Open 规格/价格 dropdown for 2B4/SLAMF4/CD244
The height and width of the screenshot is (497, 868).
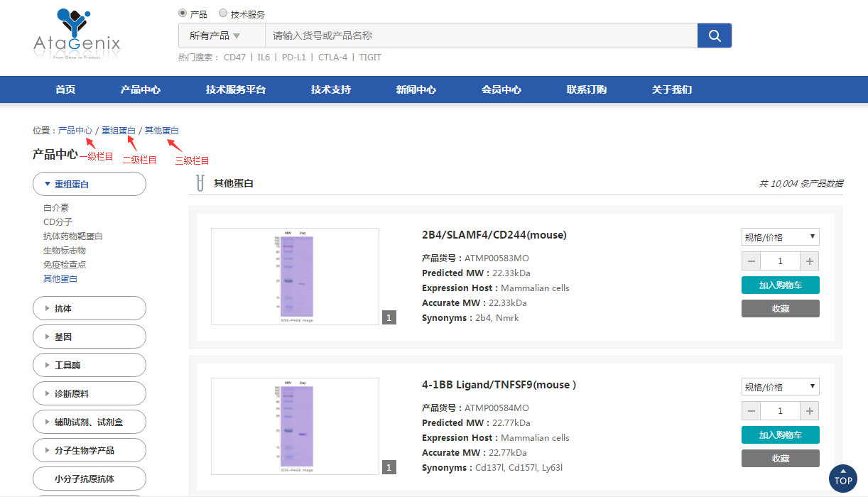pyautogui.click(x=780, y=237)
